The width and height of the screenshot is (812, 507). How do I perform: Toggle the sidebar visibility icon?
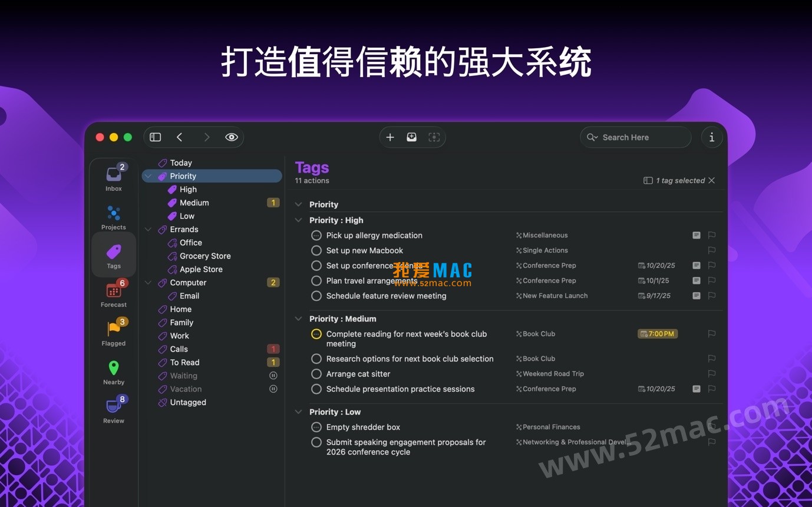(x=155, y=137)
